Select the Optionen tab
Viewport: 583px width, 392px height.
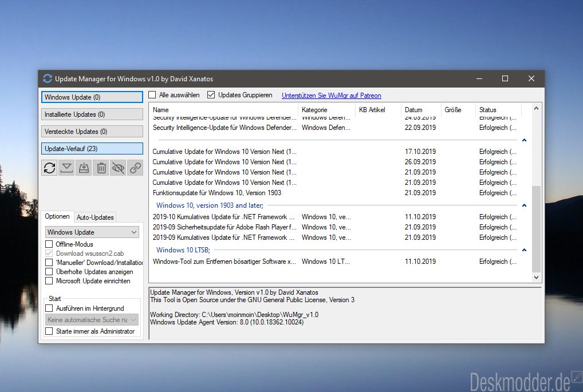57,216
